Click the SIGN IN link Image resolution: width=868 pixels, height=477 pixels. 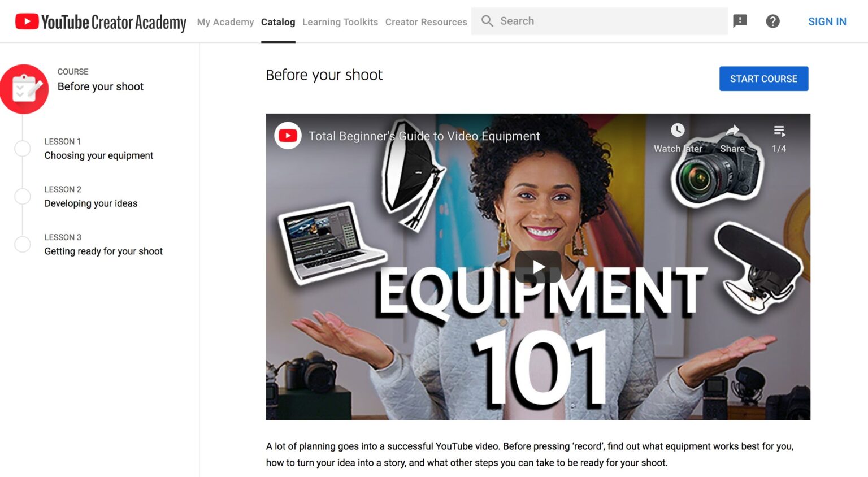tap(827, 21)
